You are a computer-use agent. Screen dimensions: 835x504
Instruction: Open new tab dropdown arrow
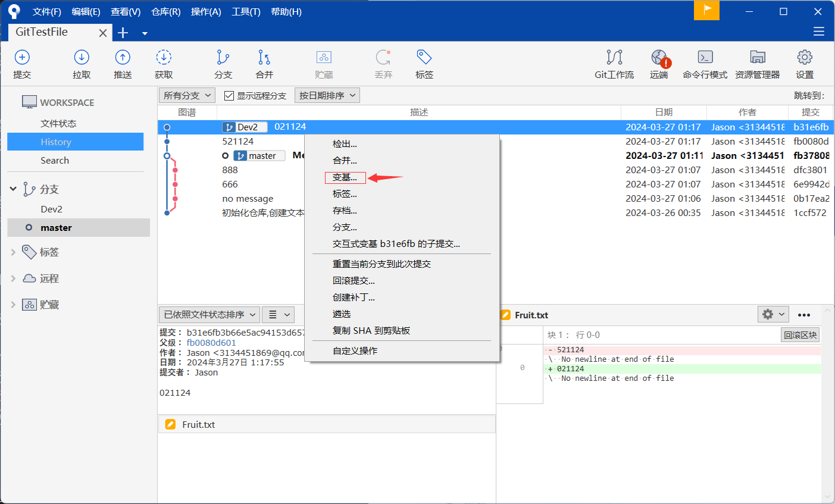[145, 33]
